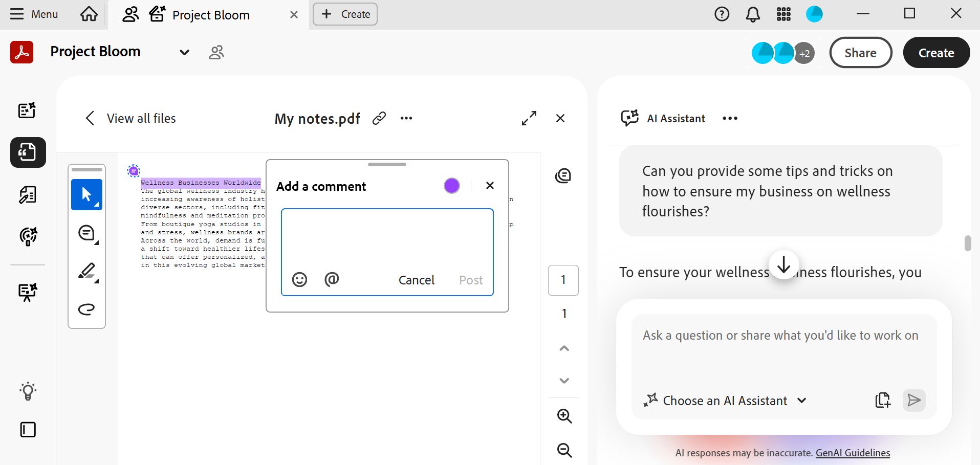Go to the previous page arrow
Viewport: 980px width, 465px height.
[564, 348]
